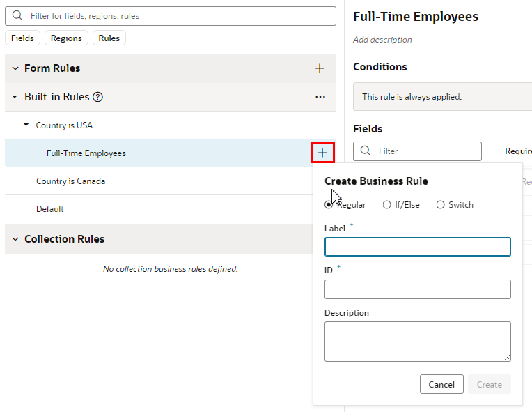
Task: Select the Regions filter chip
Action: (x=66, y=38)
